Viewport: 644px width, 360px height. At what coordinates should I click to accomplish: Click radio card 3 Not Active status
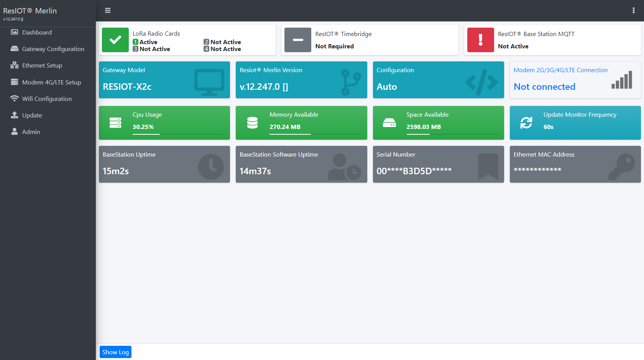click(x=151, y=49)
